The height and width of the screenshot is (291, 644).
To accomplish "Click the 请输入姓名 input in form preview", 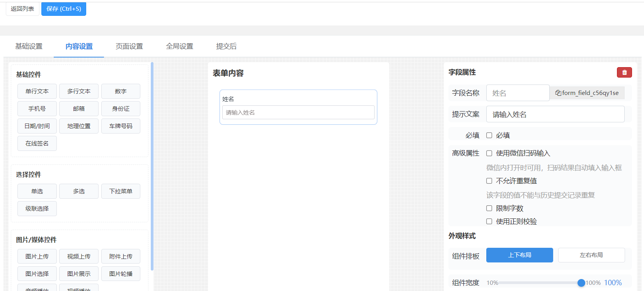I will tap(298, 113).
